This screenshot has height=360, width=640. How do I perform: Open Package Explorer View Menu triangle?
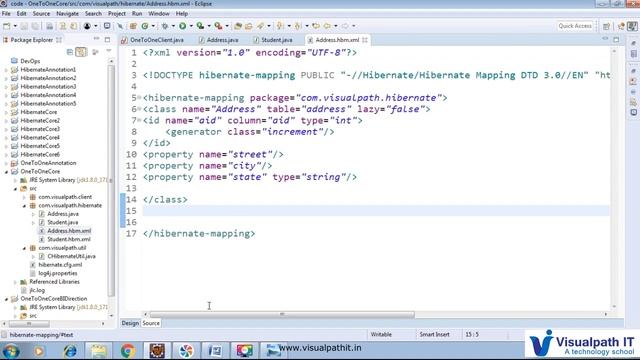click(109, 51)
